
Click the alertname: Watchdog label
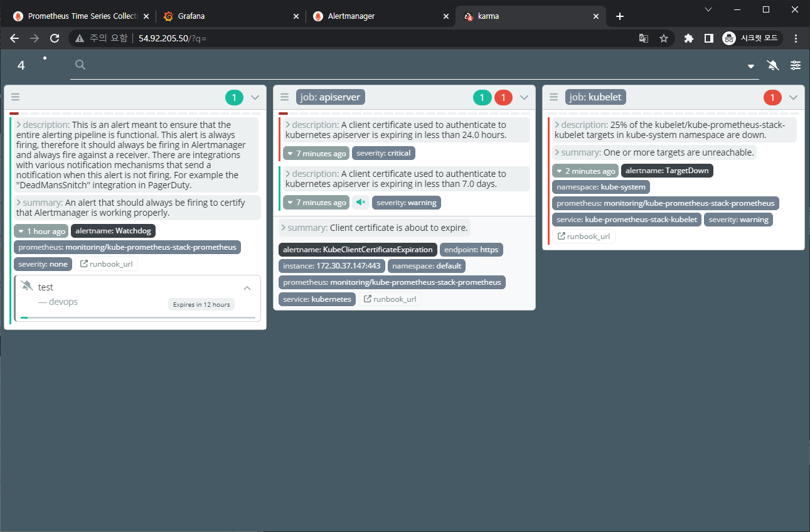tap(113, 231)
